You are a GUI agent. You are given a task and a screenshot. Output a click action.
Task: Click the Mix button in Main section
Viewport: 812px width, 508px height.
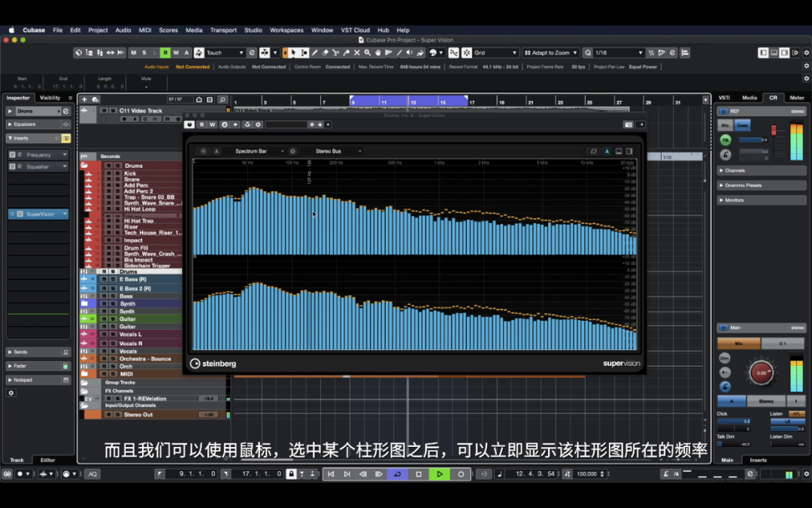[x=738, y=343]
